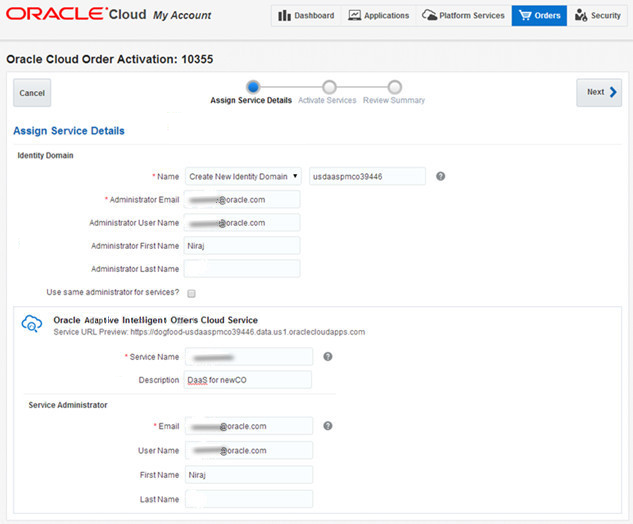Switch to the Platform Services tab
Image resolution: width=633 pixels, height=524 pixels.
462,16
